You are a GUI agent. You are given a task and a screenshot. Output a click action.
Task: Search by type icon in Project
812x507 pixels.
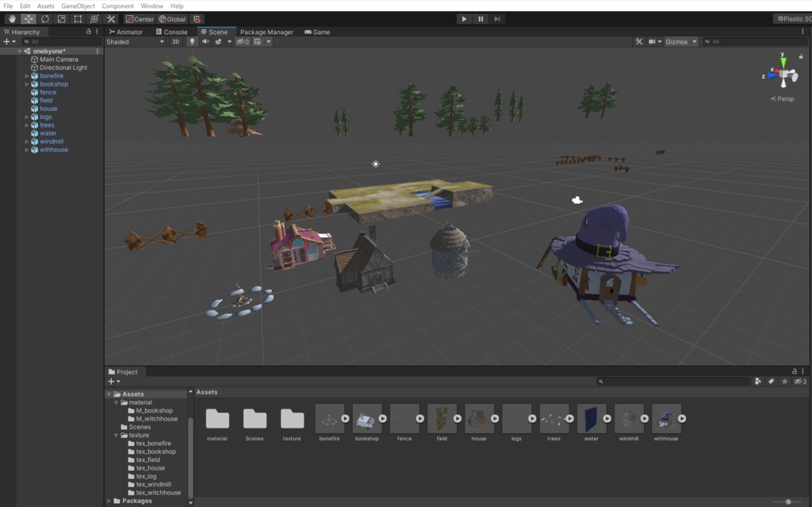tap(758, 382)
